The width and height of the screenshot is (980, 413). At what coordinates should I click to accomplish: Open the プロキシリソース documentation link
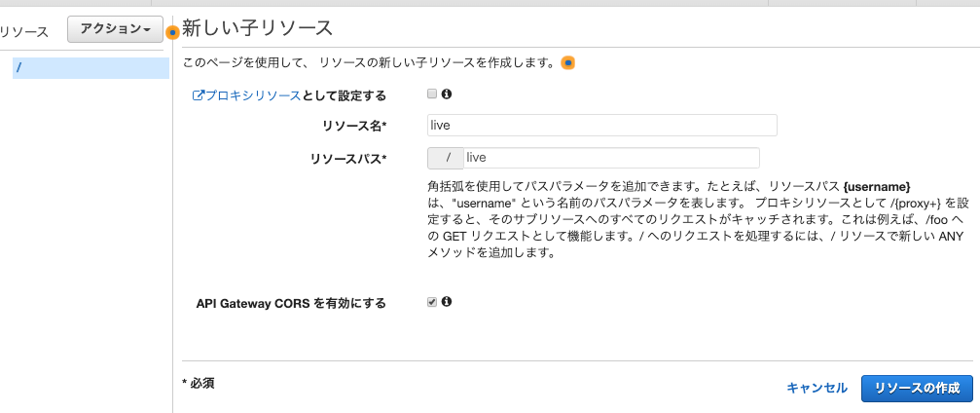pyautogui.click(x=253, y=95)
